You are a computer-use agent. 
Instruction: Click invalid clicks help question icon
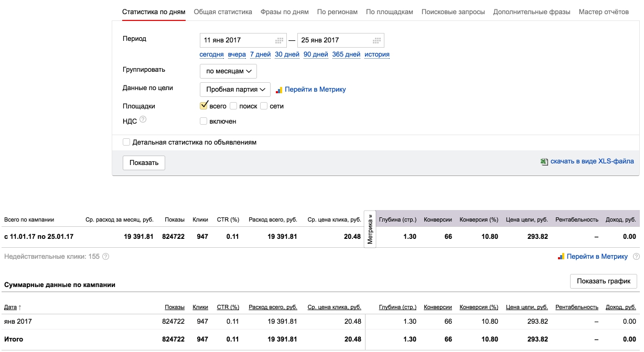[105, 257]
